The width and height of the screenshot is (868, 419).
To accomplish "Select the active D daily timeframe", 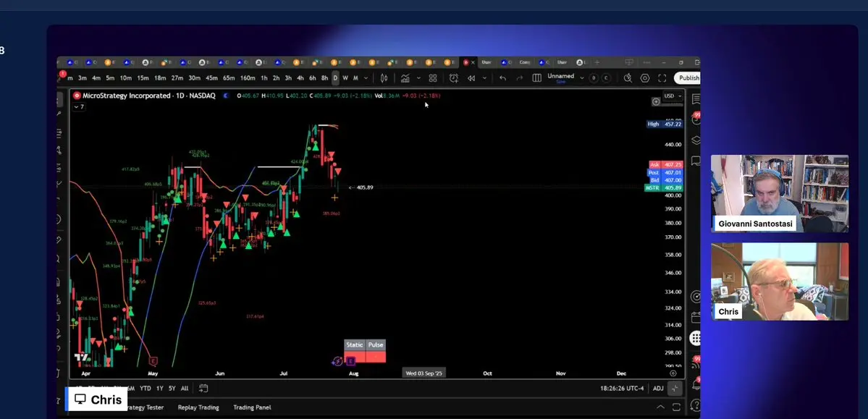I will tap(335, 78).
